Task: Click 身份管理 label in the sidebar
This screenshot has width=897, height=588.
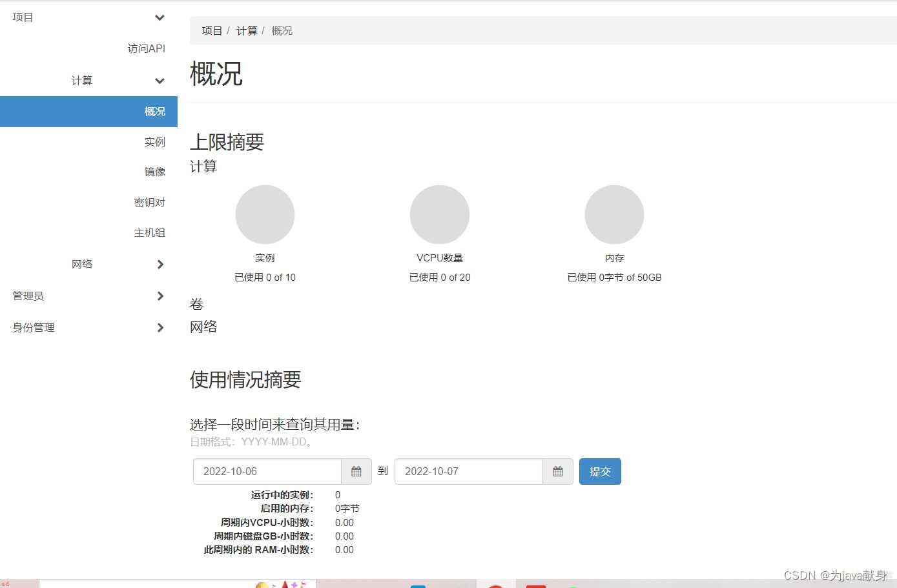Action: pos(34,327)
